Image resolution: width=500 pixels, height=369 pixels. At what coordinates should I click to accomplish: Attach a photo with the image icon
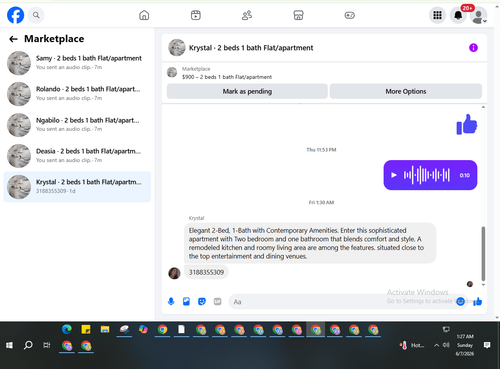(186, 302)
